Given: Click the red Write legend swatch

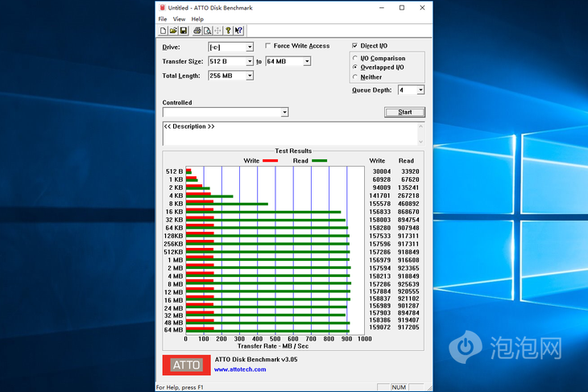Looking at the screenshot, I should [270, 161].
